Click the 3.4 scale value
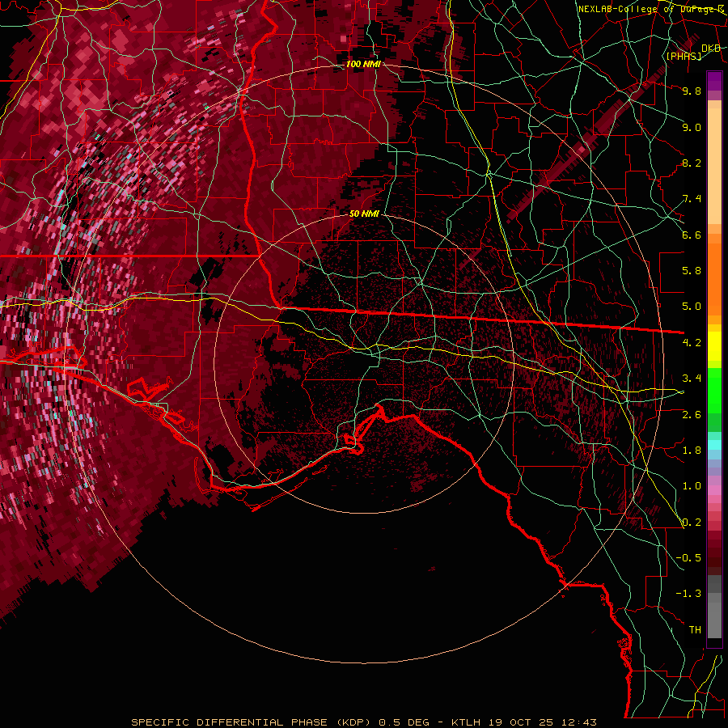The height and width of the screenshot is (728, 728). click(x=692, y=379)
